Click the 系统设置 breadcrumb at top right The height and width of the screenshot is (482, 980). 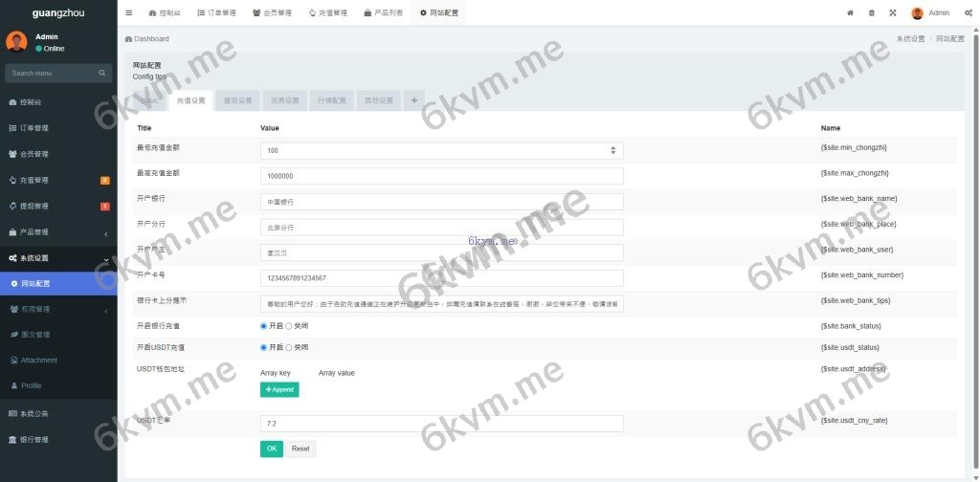point(911,38)
